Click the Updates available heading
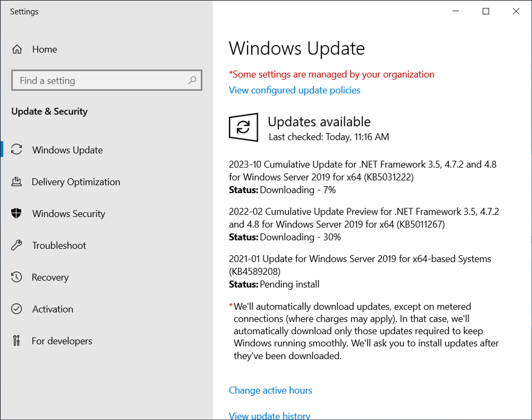532x420 pixels. pyautogui.click(x=319, y=122)
